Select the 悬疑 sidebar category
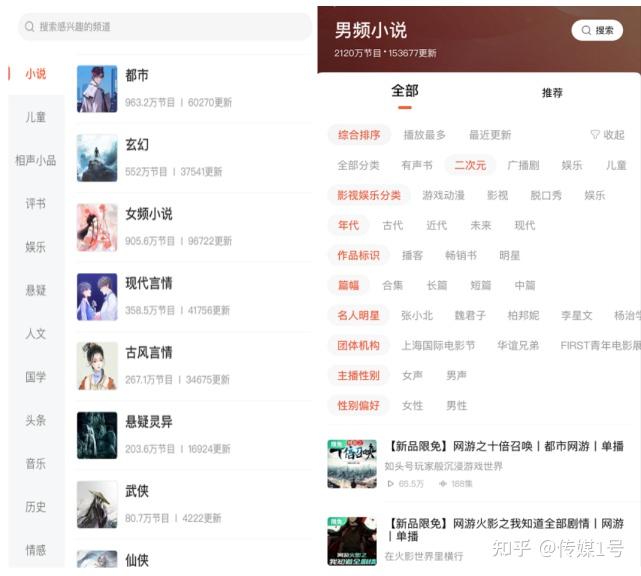The image size is (641, 576). 36,290
